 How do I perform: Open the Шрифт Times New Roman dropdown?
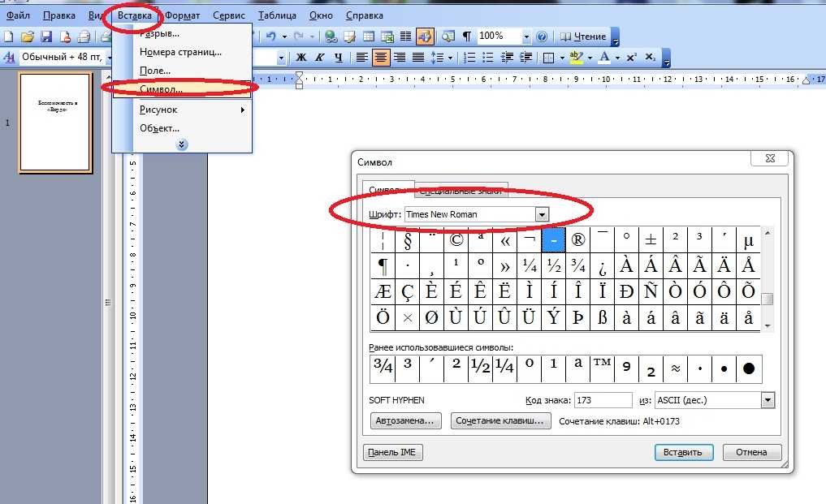542,214
